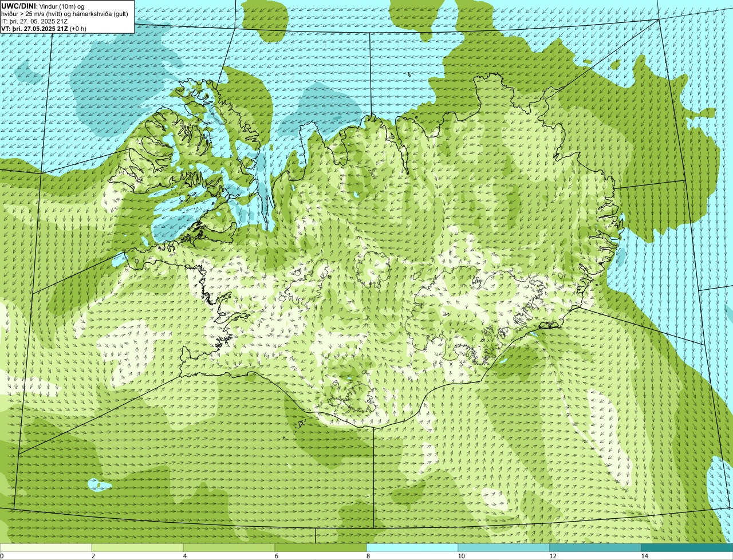The image size is (733, 560).
Task: Choose the 10–12 m/s turquoise legend swatch
Action: point(504,547)
